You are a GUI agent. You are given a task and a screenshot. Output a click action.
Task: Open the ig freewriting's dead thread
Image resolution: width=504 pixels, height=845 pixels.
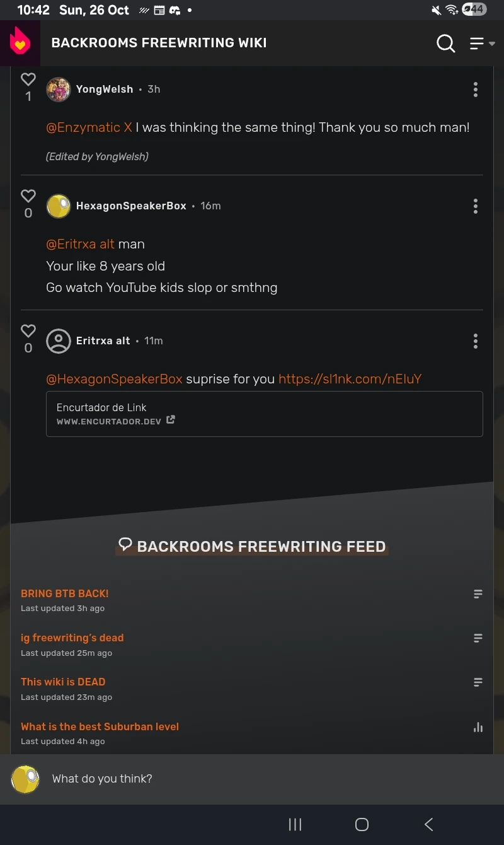(72, 638)
